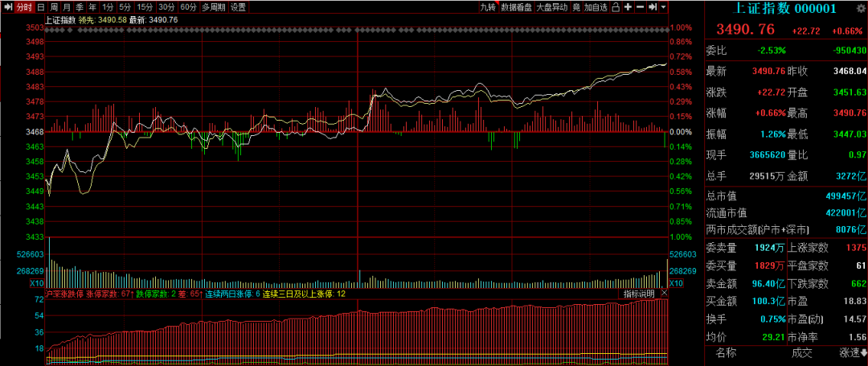Click the 两市成交额 8076亿 value
Viewport: 868px width, 366px height.
point(852,229)
